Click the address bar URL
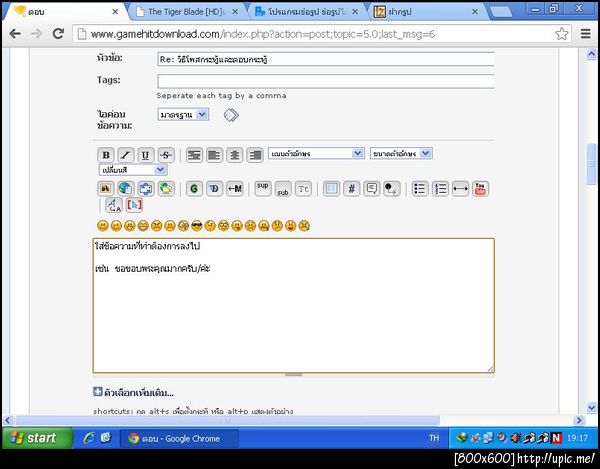This screenshot has height=469, width=600. 262,34
